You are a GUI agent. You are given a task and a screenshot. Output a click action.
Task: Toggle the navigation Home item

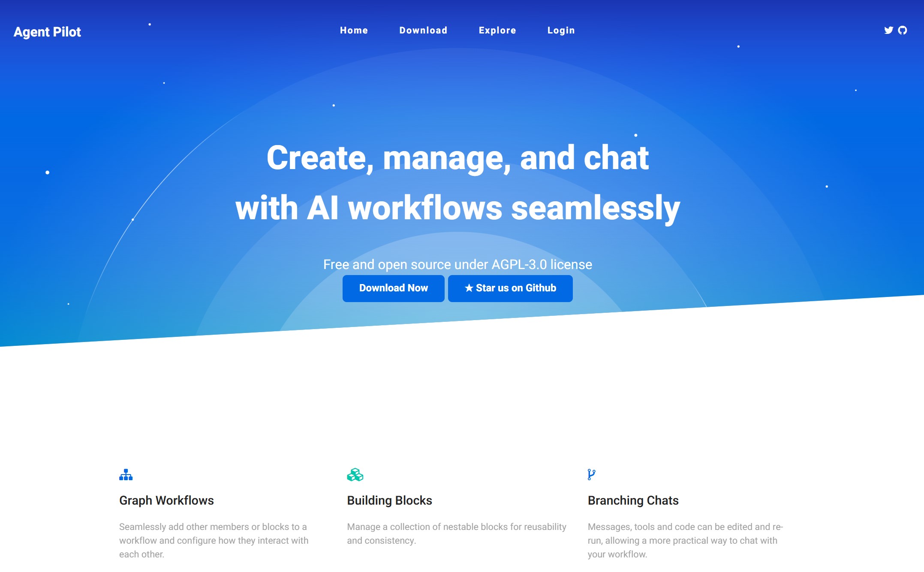tap(354, 30)
